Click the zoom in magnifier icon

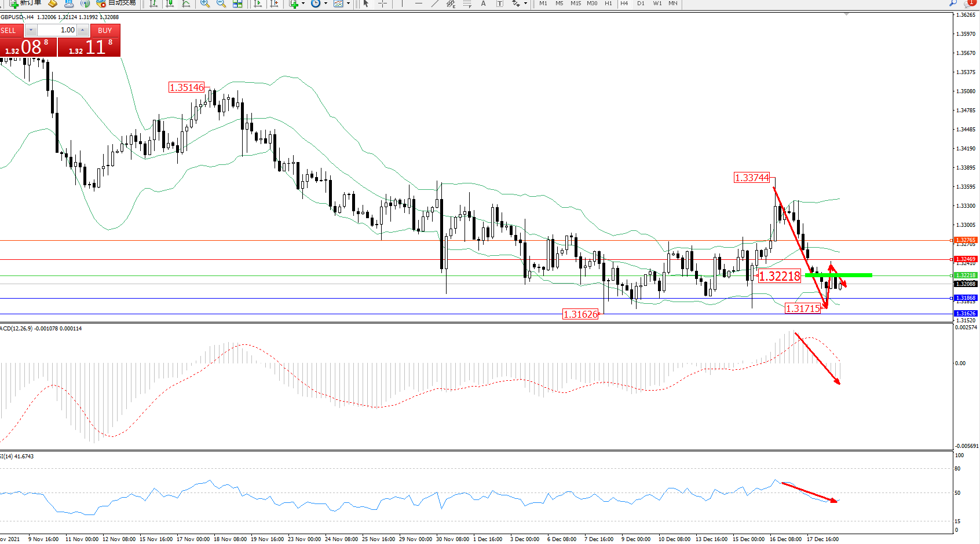205,3
